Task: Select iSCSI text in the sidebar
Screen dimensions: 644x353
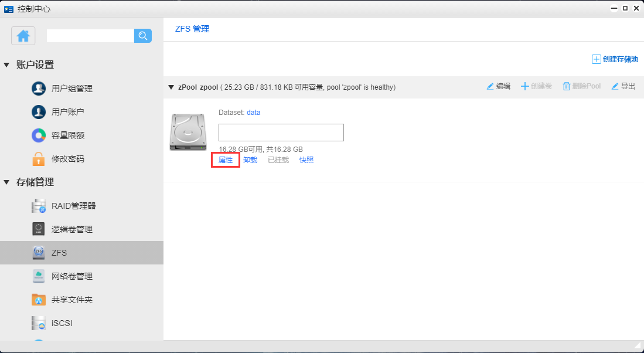Action: click(62, 323)
